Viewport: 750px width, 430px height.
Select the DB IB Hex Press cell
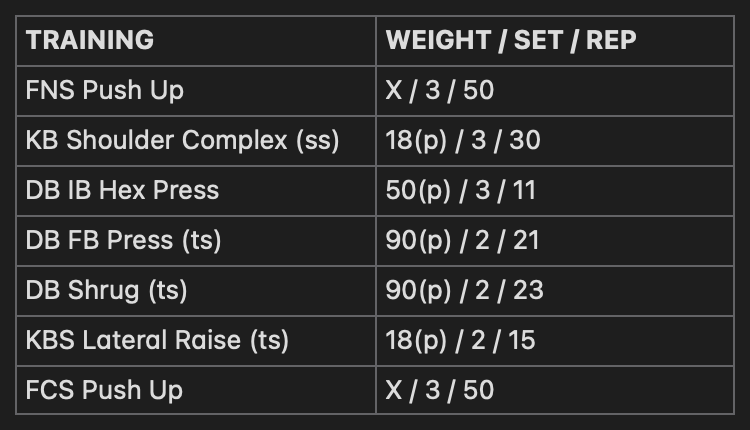pos(196,191)
